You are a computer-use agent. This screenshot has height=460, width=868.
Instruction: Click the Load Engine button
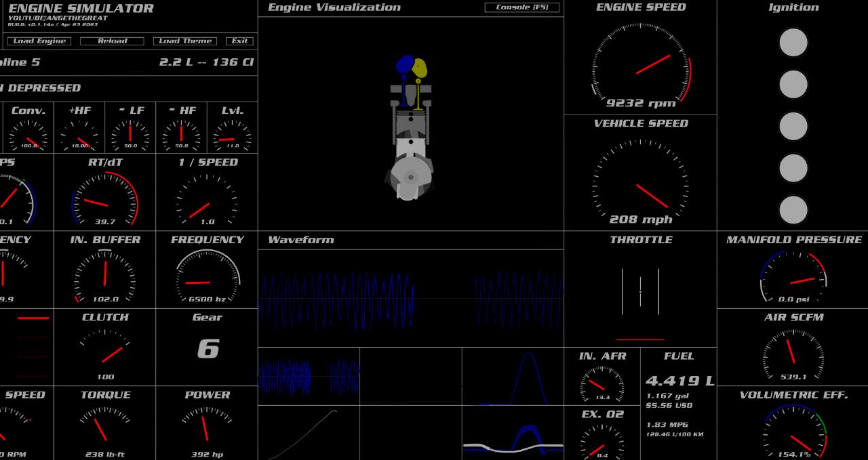[x=40, y=41]
